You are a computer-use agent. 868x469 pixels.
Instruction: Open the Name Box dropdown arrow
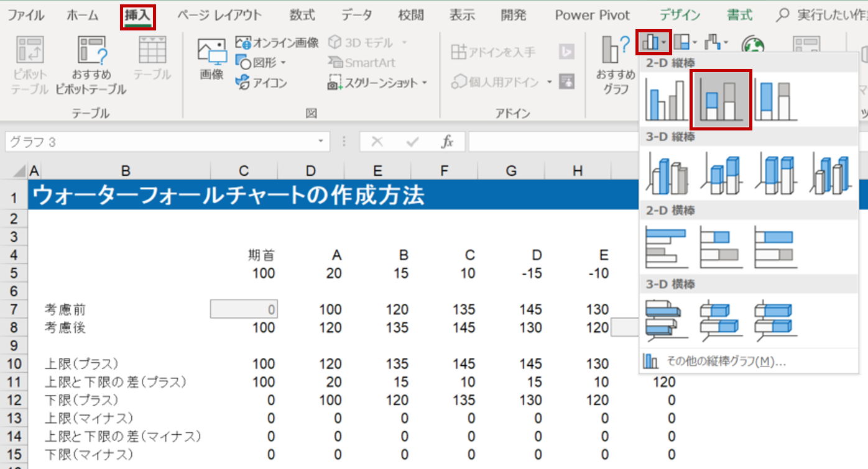tap(321, 142)
